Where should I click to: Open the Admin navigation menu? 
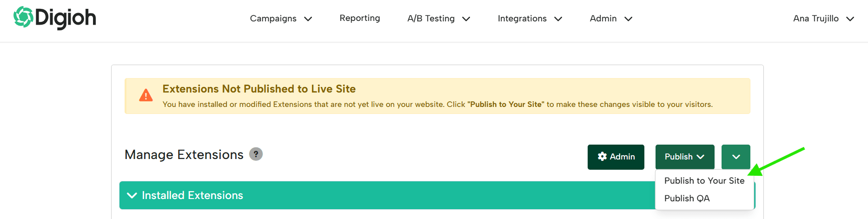611,19
